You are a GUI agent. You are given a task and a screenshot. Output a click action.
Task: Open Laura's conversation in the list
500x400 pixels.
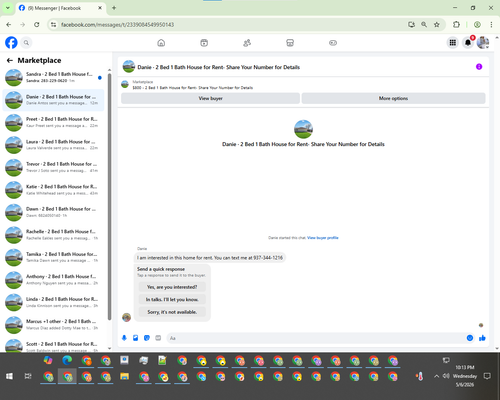(53, 145)
